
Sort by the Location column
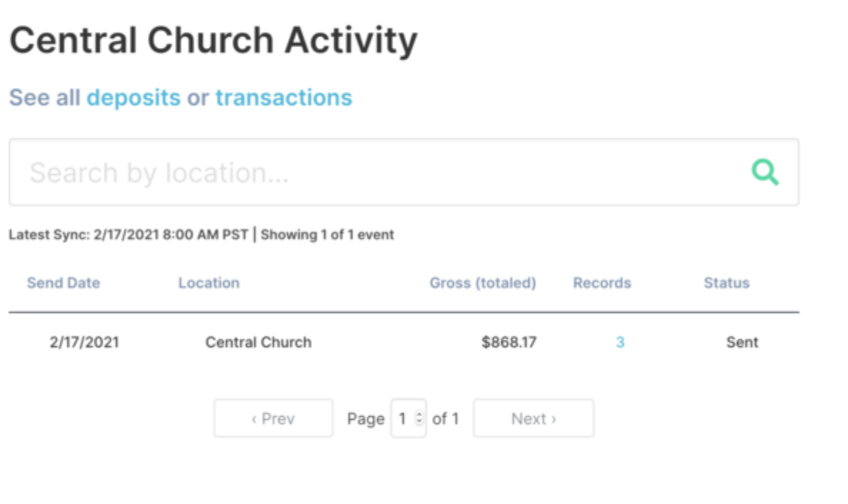click(x=208, y=283)
